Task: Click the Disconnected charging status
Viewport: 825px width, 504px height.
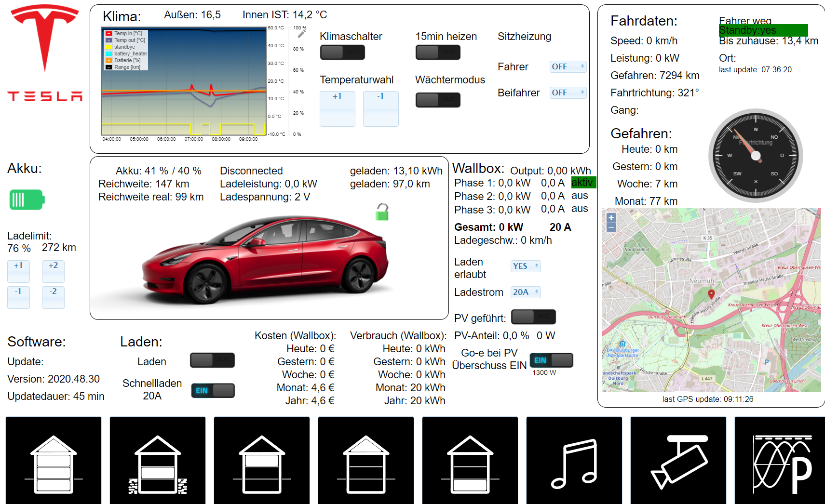Action: 251,171
